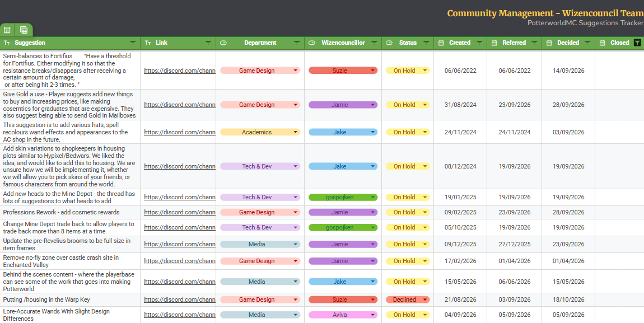Screen dimensions: 644x323
Task: Click the dropdown-type icon beside Status header
Action: tap(389, 43)
